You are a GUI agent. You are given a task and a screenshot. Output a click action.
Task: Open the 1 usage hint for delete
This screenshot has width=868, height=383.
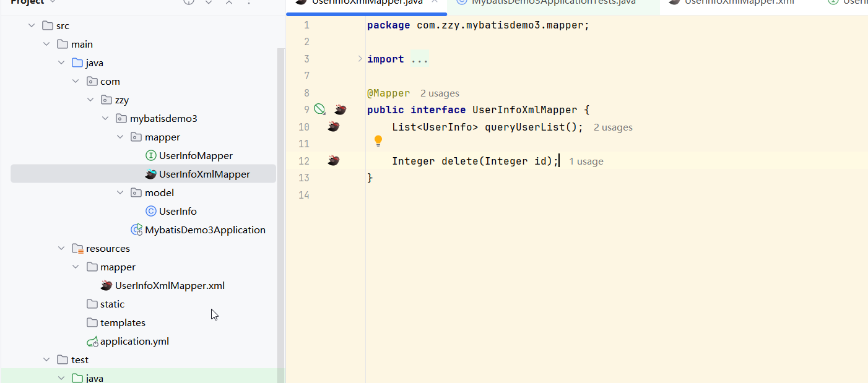click(586, 161)
